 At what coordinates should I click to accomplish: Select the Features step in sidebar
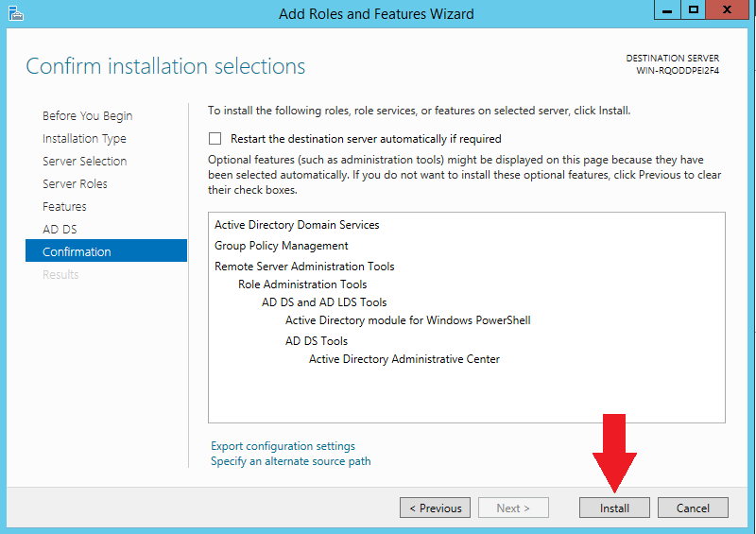click(x=64, y=207)
